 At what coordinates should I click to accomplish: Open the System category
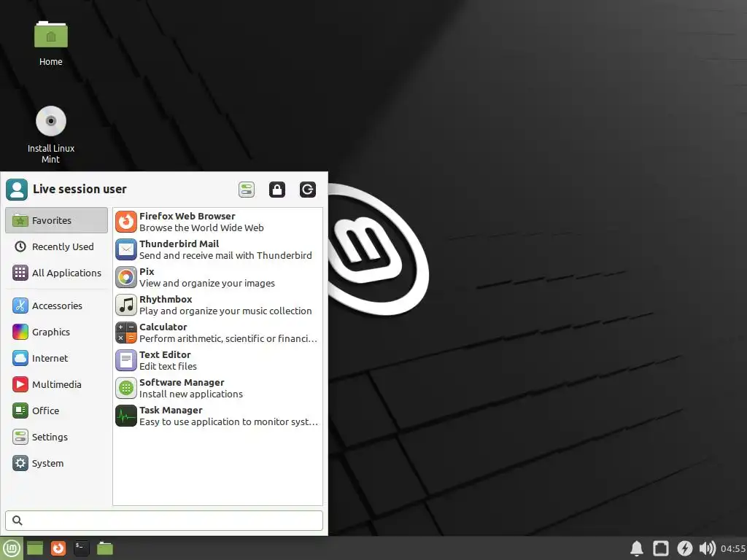point(57,463)
